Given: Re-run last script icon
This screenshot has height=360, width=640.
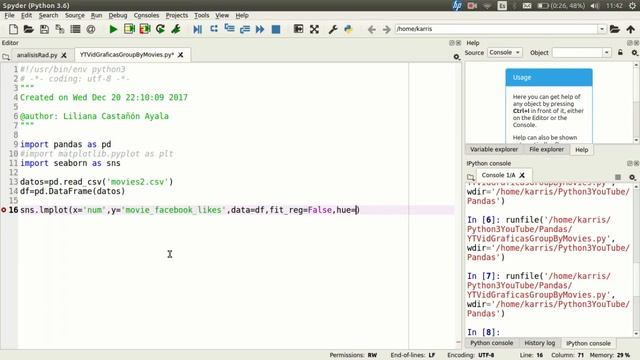Looking at the screenshot, I should coord(160,29).
